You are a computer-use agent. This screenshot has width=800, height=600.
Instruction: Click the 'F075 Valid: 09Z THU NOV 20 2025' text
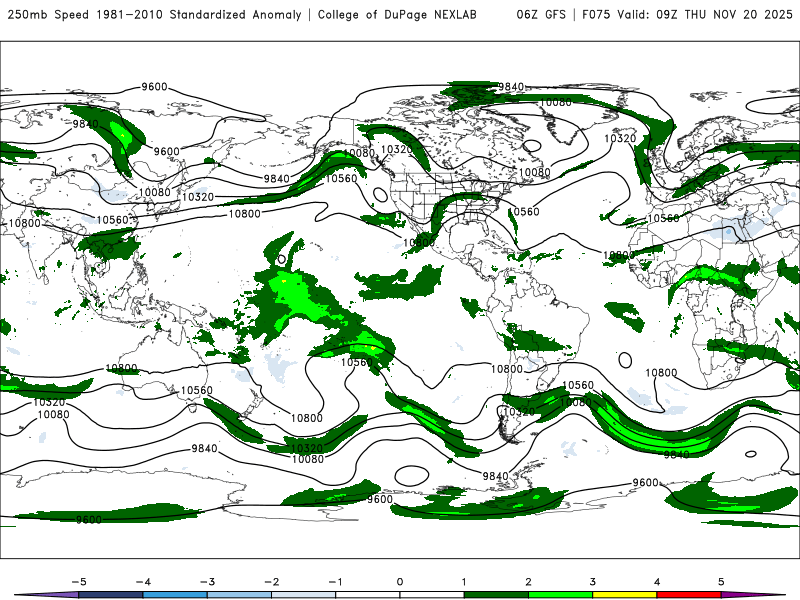tap(687, 14)
